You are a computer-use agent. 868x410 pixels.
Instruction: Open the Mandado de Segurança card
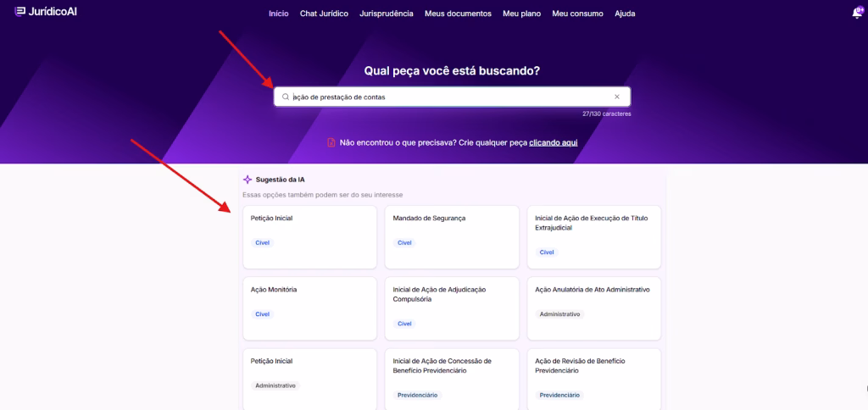point(452,237)
